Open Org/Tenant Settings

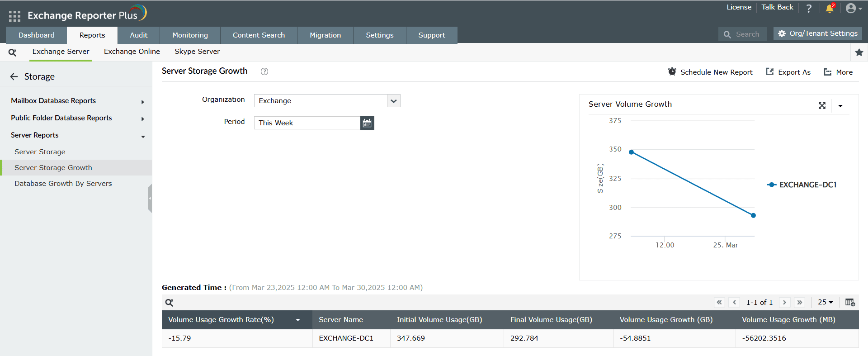(818, 33)
